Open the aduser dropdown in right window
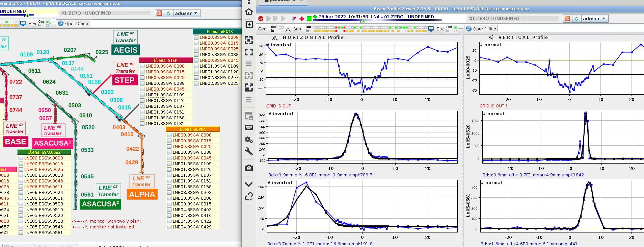 click(594, 19)
